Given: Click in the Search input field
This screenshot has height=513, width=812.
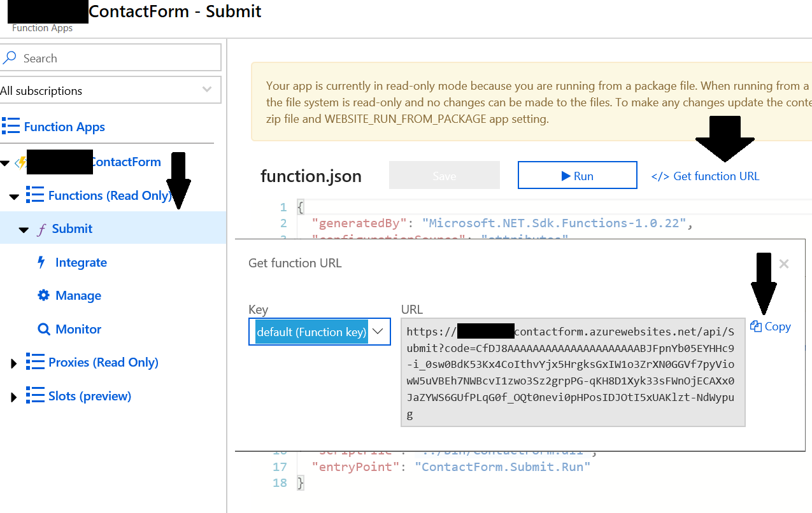Looking at the screenshot, I should [x=110, y=57].
